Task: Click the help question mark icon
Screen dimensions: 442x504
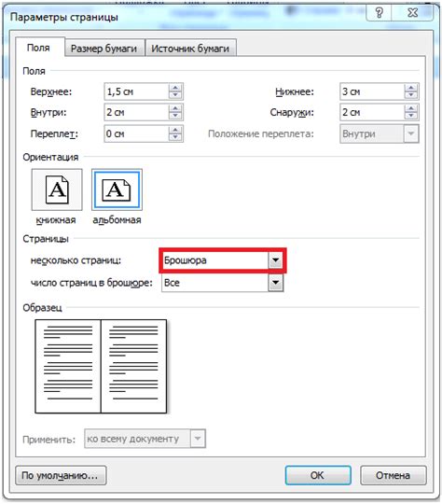Action: coord(379,12)
